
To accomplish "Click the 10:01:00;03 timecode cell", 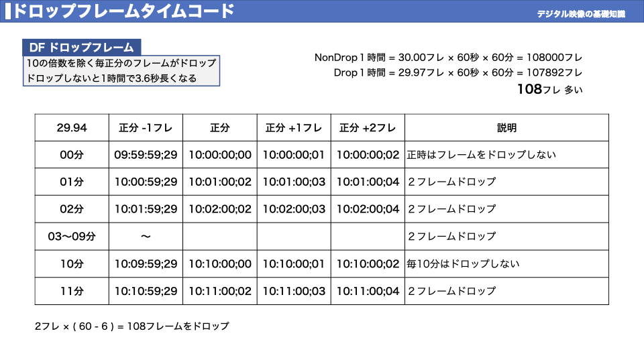I will [294, 182].
